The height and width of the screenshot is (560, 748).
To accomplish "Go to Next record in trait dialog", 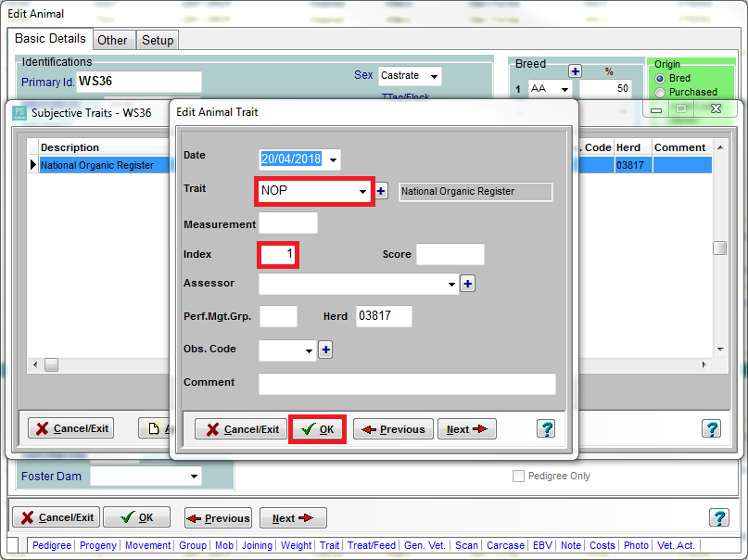I will [x=466, y=429].
